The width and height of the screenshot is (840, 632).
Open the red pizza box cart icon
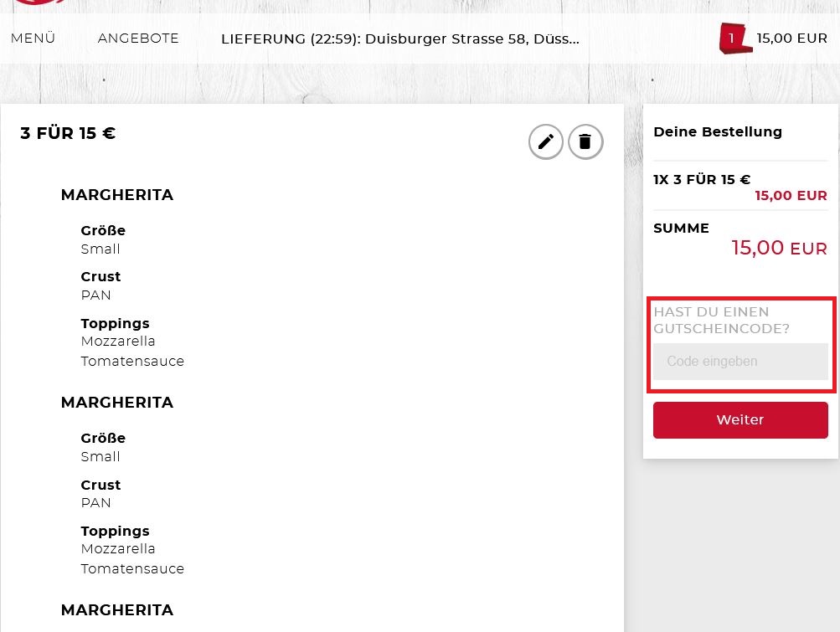(x=734, y=39)
